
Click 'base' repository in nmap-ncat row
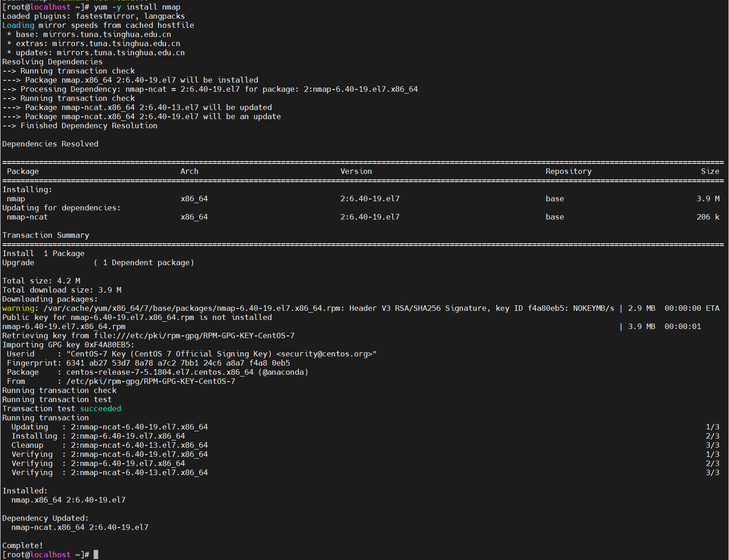555,217
